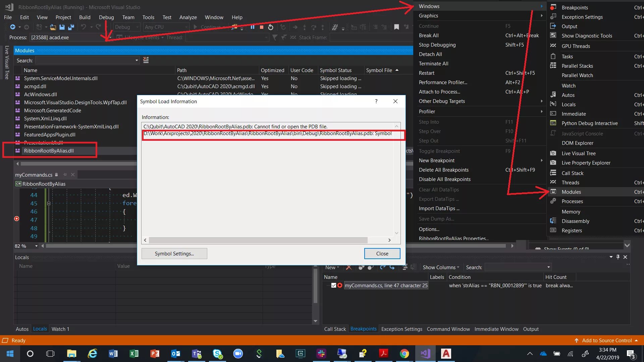Click the Close button in the dialog
Image resolution: width=644 pixels, height=362 pixels.
tap(382, 254)
